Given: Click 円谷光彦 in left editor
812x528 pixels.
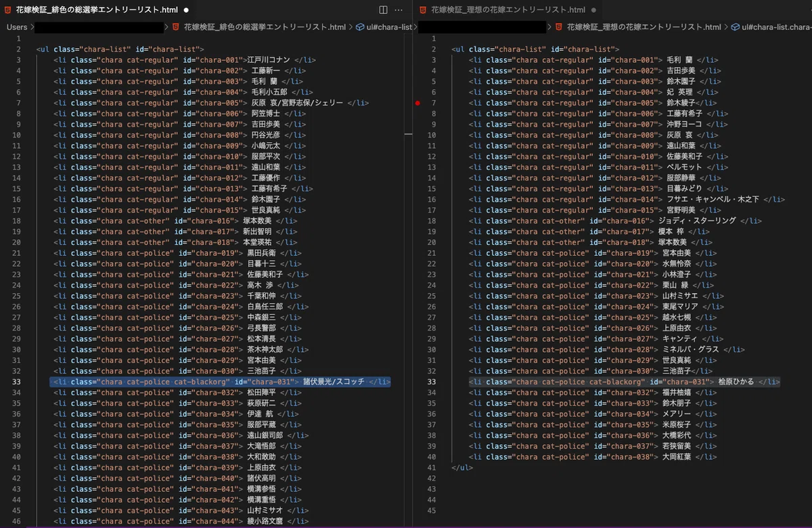Looking at the screenshot, I should [x=265, y=135].
